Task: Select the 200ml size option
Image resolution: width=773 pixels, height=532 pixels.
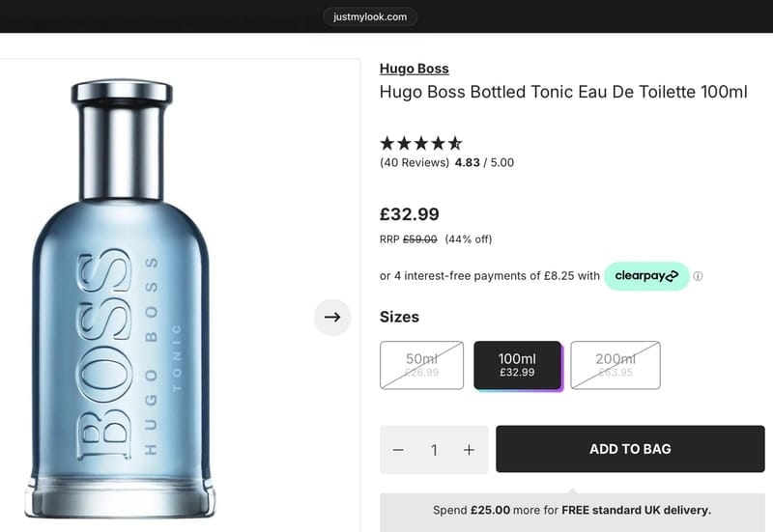Action: click(x=616, y=365)
